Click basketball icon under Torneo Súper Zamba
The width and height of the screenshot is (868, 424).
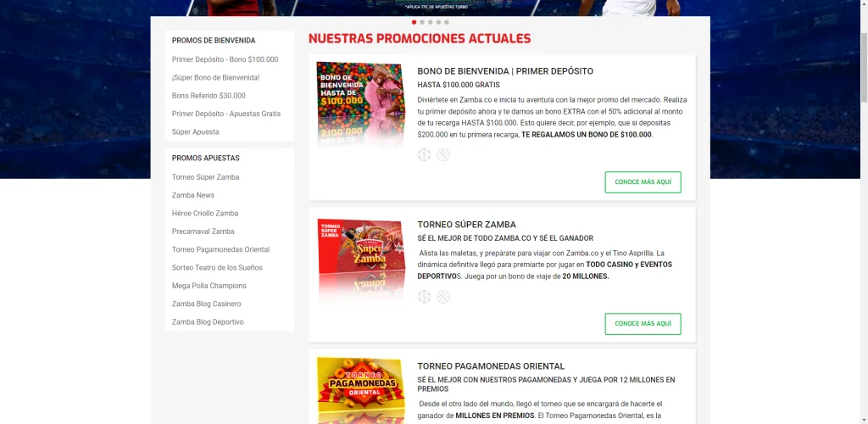443,297
